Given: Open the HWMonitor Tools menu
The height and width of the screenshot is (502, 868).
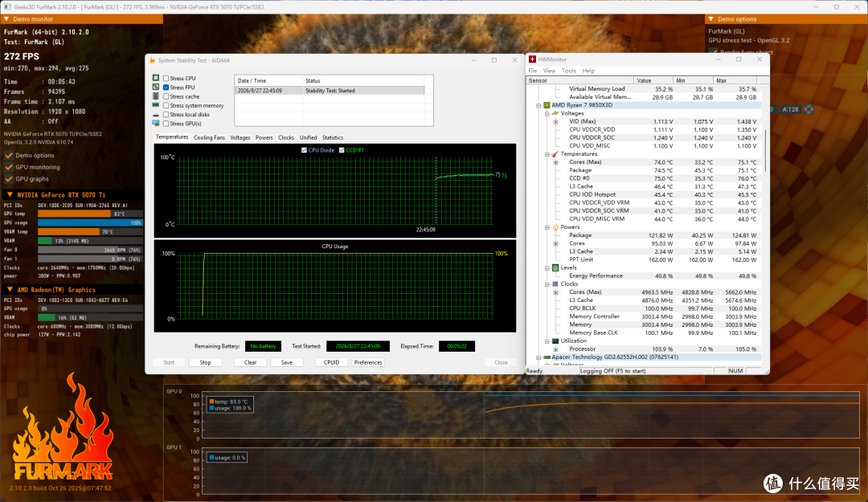Looking at the screenshot, I should (x=568, y=71).
